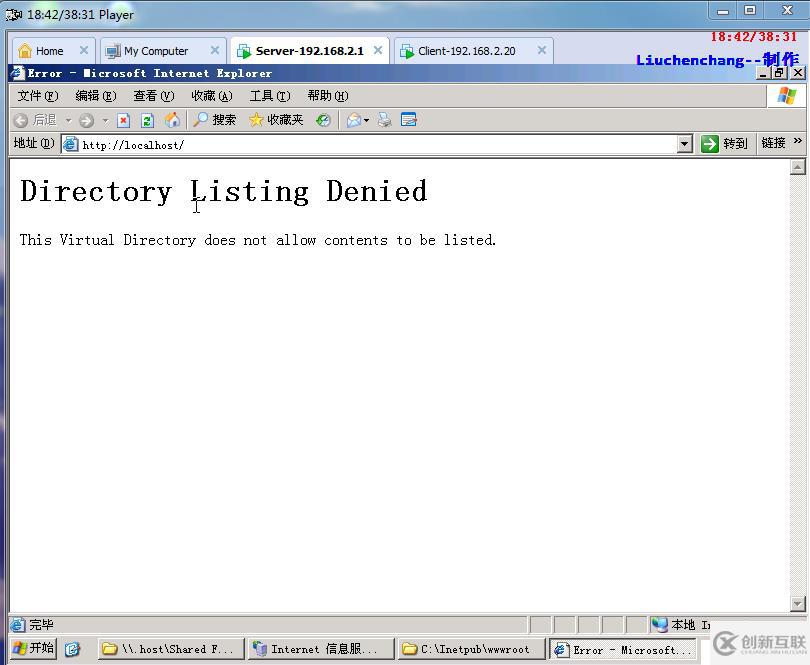Open the 编辑(E) menu
The height and width of the screenshot is (665, 810).
tap(96, 96)
